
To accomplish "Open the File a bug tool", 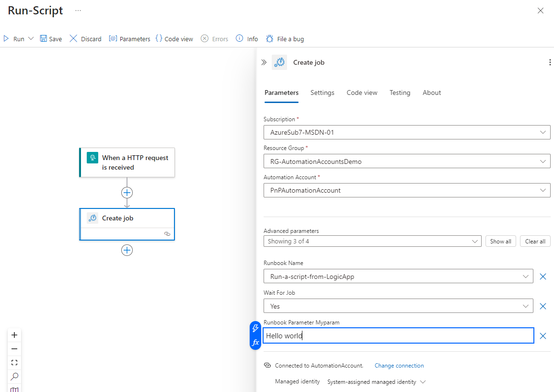I will (x=285, y=39).
